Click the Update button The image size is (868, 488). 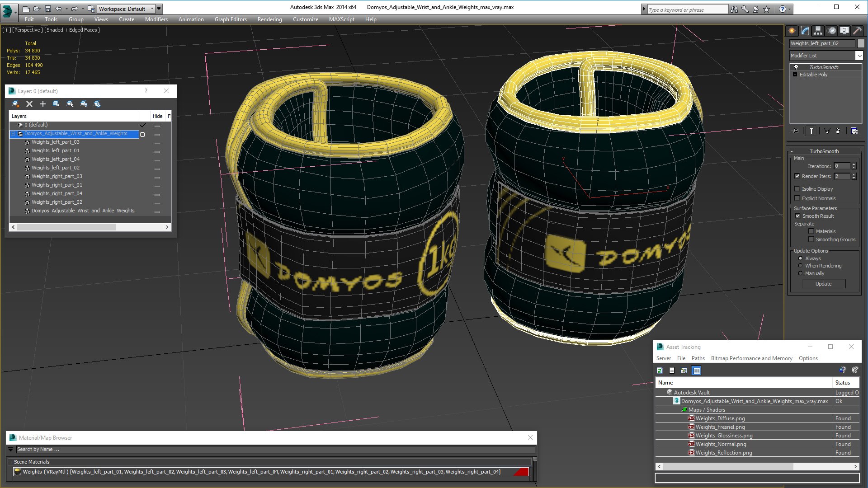pos(823,284)
